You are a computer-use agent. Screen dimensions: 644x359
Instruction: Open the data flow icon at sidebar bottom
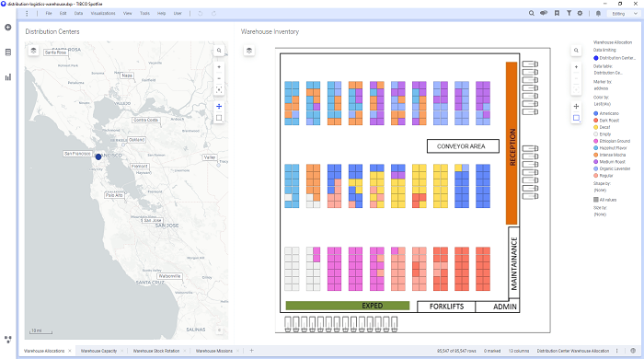[x=7, y=340]
